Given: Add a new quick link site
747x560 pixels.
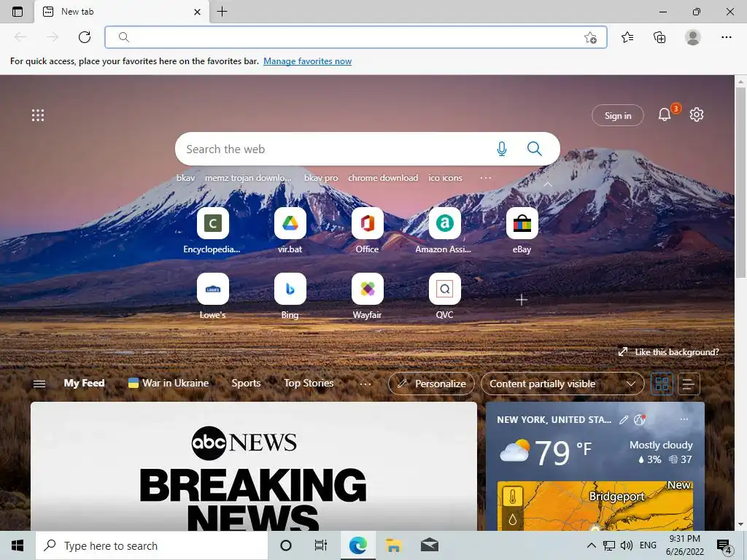Looking at the screenshot, I should (521, 300).
